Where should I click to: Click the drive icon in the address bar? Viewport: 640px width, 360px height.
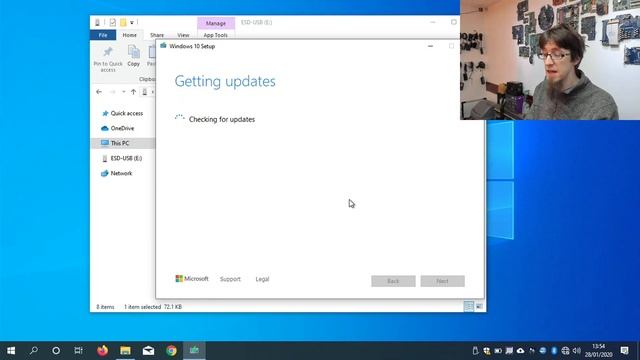click(144, 92)
